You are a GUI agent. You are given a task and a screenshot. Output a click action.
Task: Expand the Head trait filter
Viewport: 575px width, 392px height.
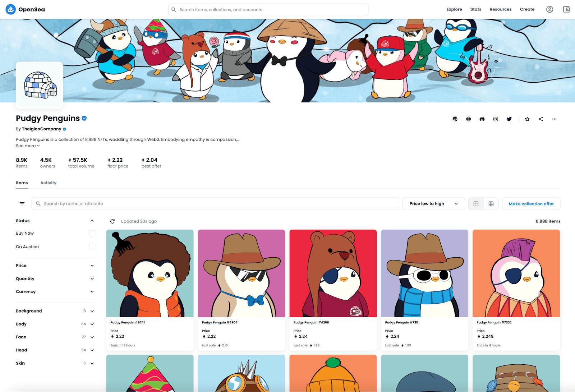coord(92,350)
